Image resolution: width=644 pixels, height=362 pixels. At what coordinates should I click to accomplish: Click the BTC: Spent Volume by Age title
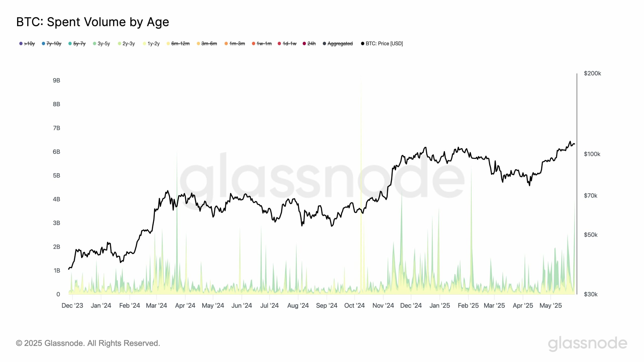[x=93, y=22]
